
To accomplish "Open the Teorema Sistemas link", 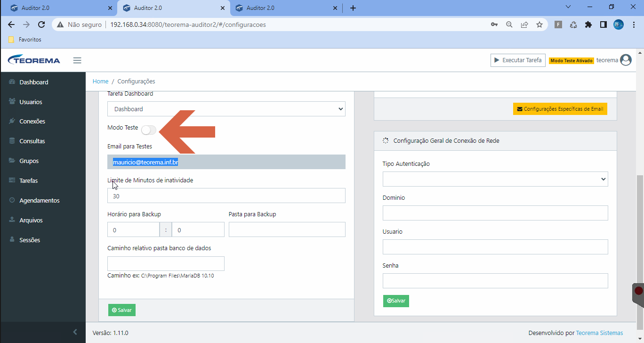I will pyautogui.click(x=599, y=333).
